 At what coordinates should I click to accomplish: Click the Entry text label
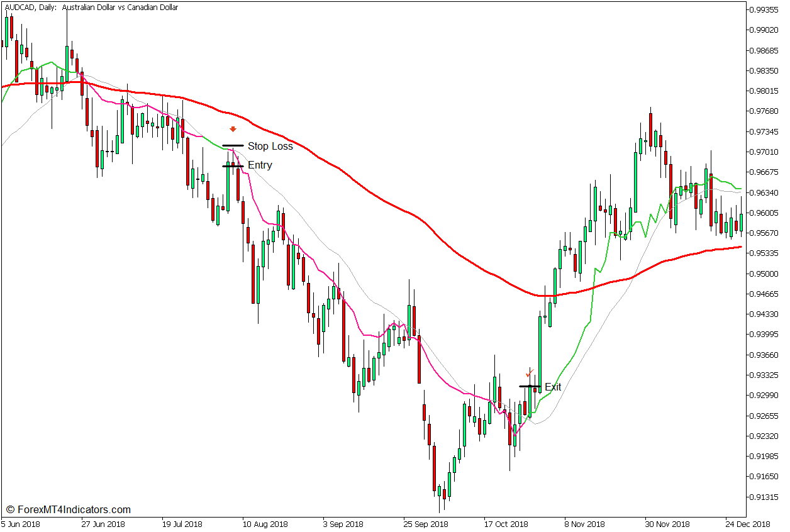click(260, 165)
